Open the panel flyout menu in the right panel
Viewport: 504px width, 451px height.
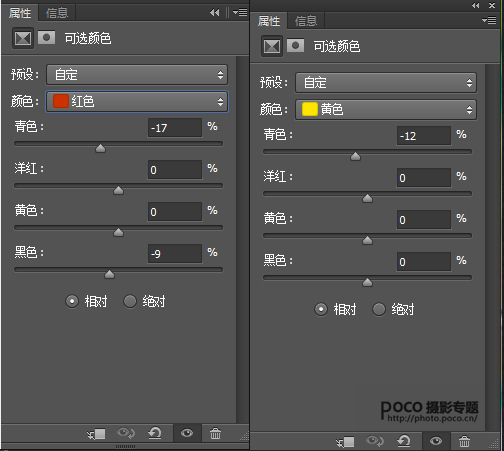pos(489,21)
